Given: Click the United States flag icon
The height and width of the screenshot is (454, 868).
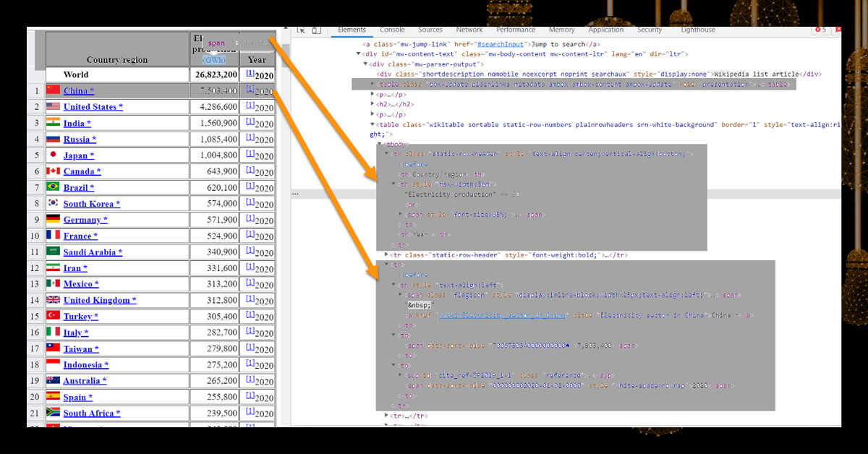Looking at the screenshot, I should tap(53, 106).
